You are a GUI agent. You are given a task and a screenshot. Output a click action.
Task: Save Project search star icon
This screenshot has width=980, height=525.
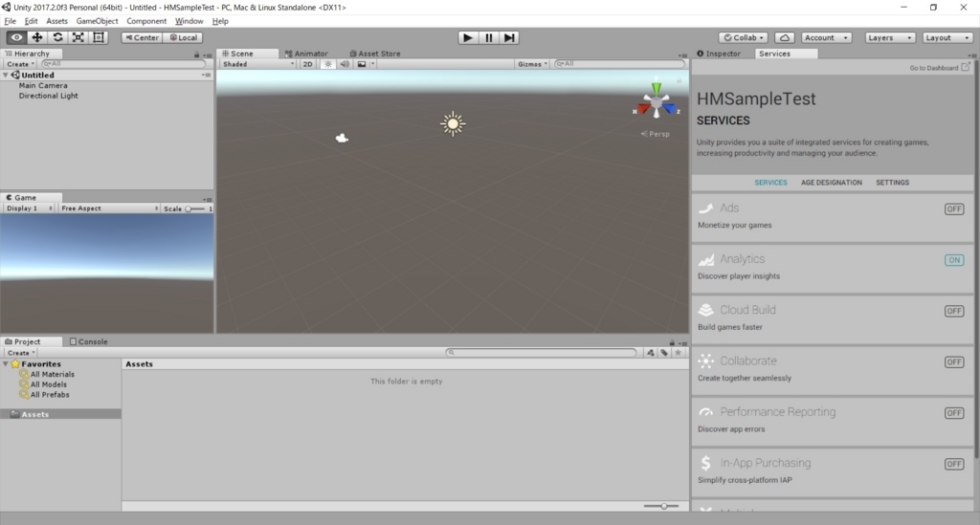679,353
